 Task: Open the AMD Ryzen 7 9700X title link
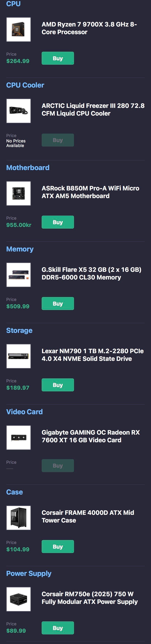(89, 28)
